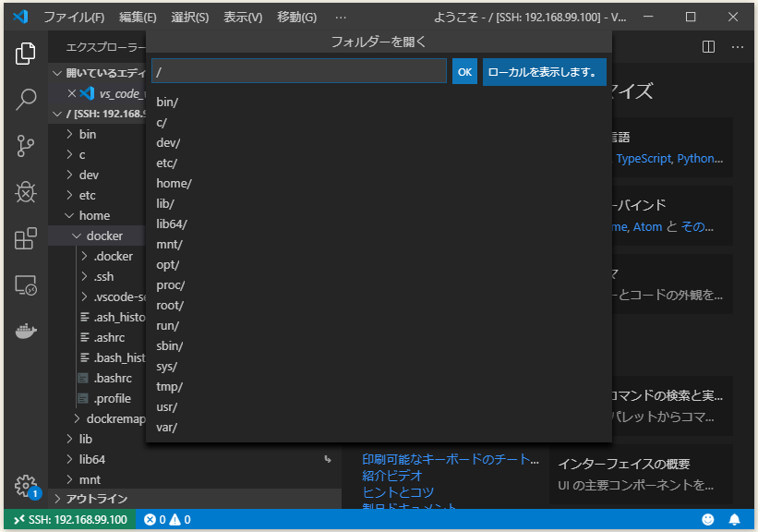
Task: Open the Source Control view
Action: pyautogui.click(x=25, y=146)
